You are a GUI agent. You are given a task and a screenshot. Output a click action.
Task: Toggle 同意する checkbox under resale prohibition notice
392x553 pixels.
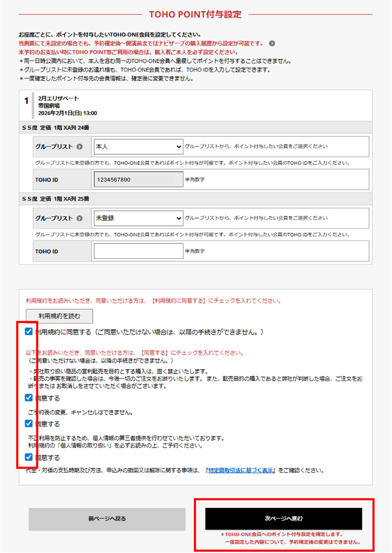[x=29, y=398]
